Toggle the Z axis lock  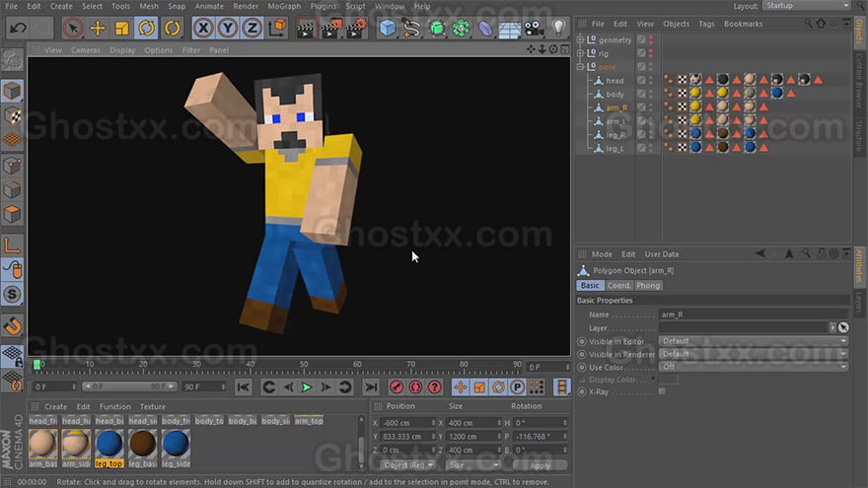[x=252, y=28]
